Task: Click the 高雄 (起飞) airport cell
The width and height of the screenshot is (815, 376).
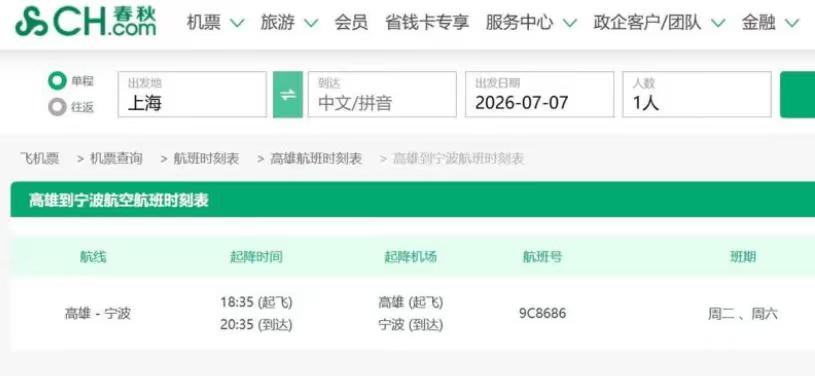Action: [411, 302]
